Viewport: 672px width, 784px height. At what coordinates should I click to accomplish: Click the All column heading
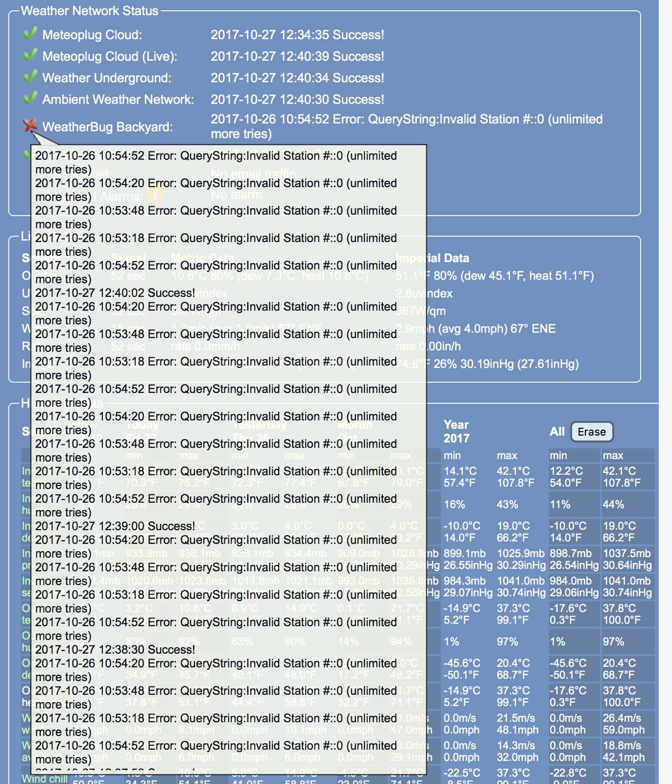(x=557, y=432)
